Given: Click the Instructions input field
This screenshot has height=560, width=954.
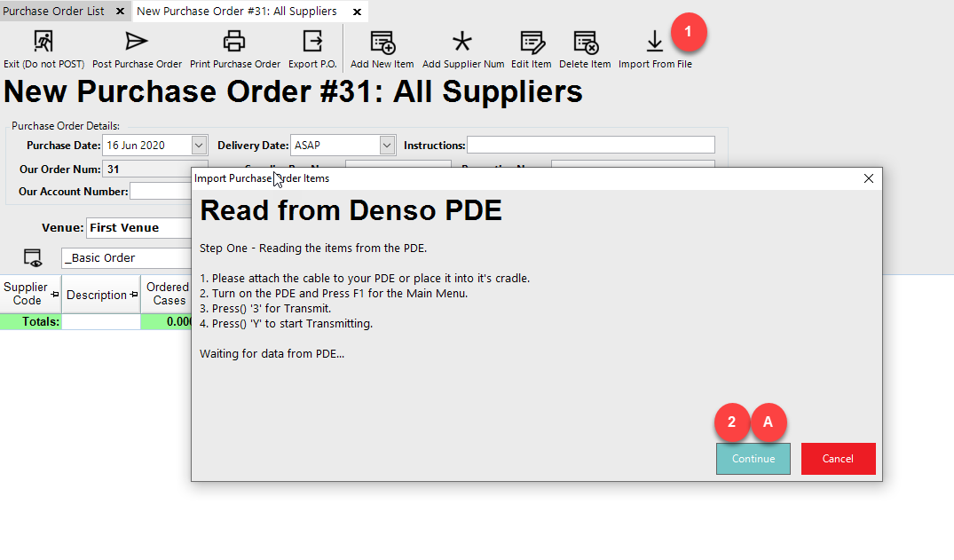Looking at the screenshot, I should point(590,145).
